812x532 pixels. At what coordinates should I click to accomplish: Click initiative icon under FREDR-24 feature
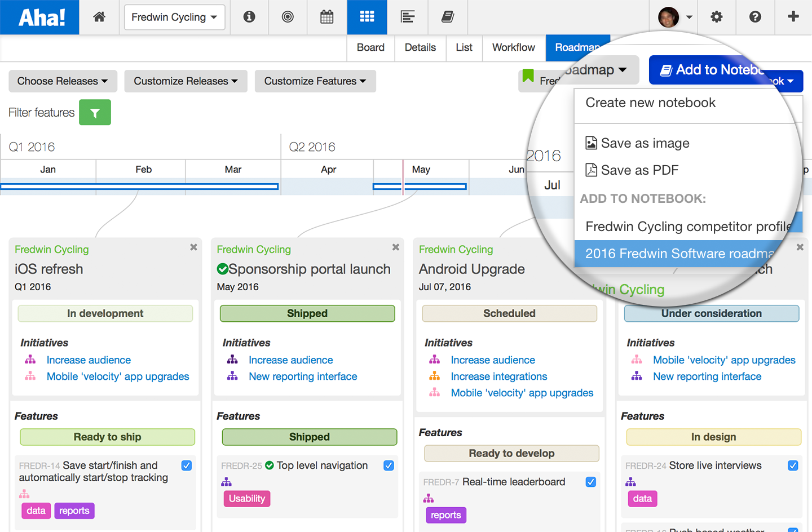630,482
